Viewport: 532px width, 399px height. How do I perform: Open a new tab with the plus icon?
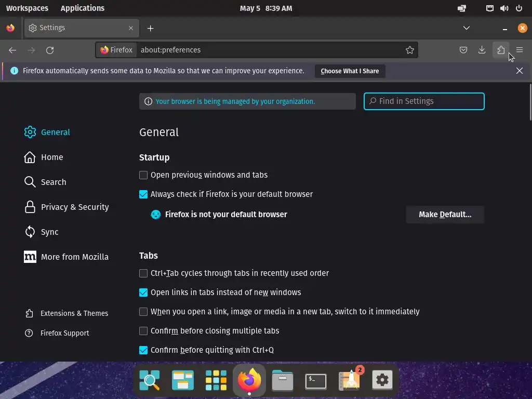tap(150, 28)
